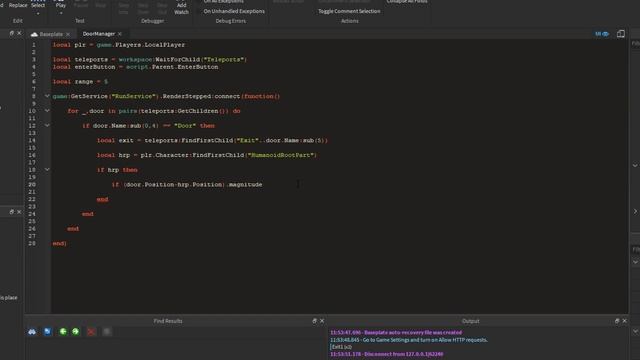Click the Find Results panel title
Image resolution: width=640 pixels, height=360 pixels.
tap(168, 321)
